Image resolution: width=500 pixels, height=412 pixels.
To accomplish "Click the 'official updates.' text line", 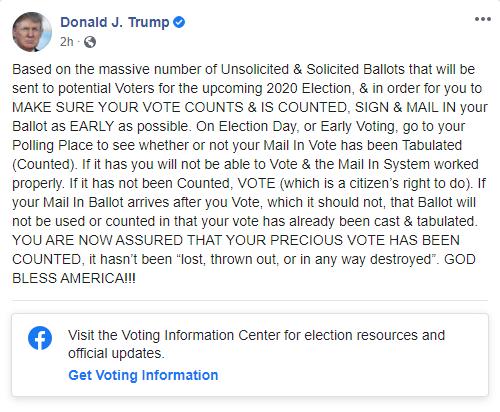I will click(116, 353).
